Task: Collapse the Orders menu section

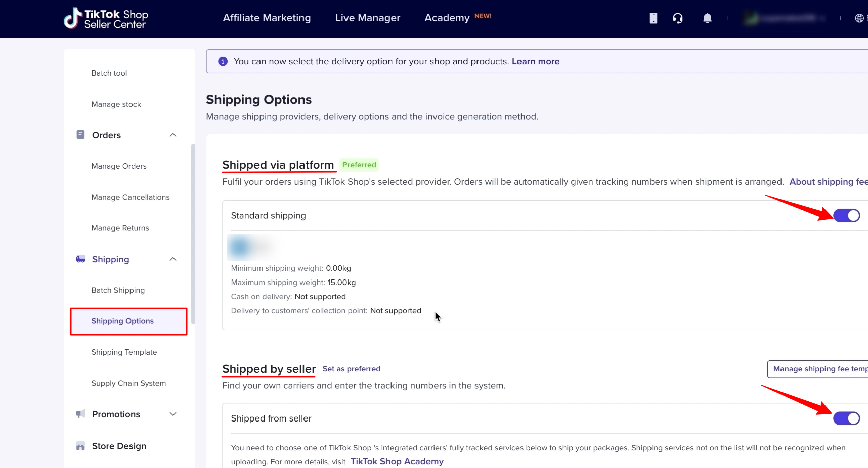Action: 173,135
